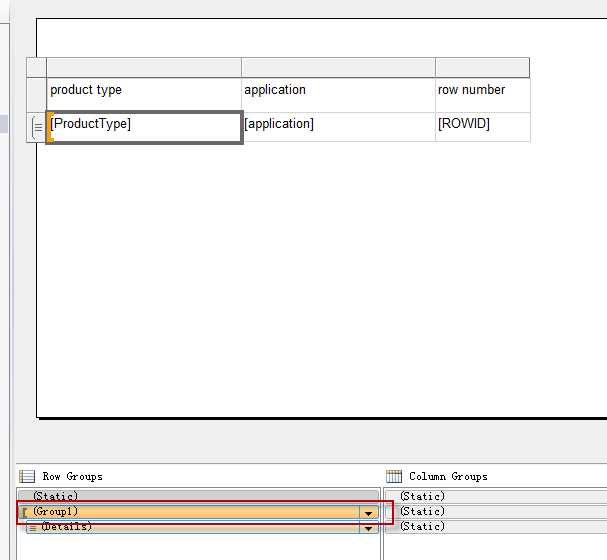
Task: Select the first column handle above product type
Action: pyautogui.click(x=144, y=68)
